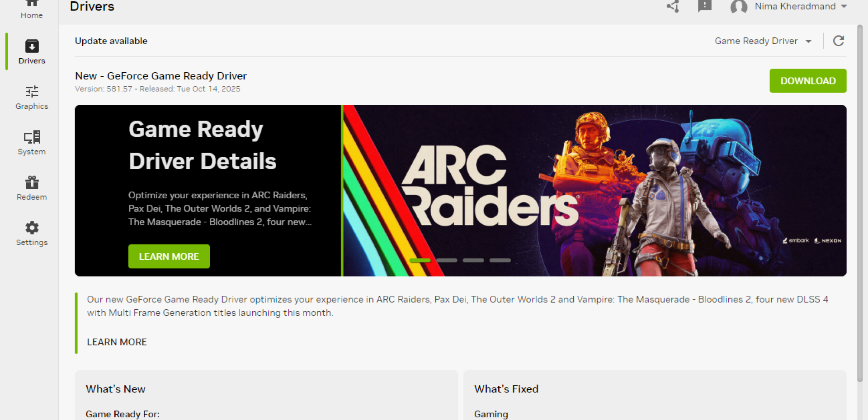Click the user profile avatar

click(739, 7)
